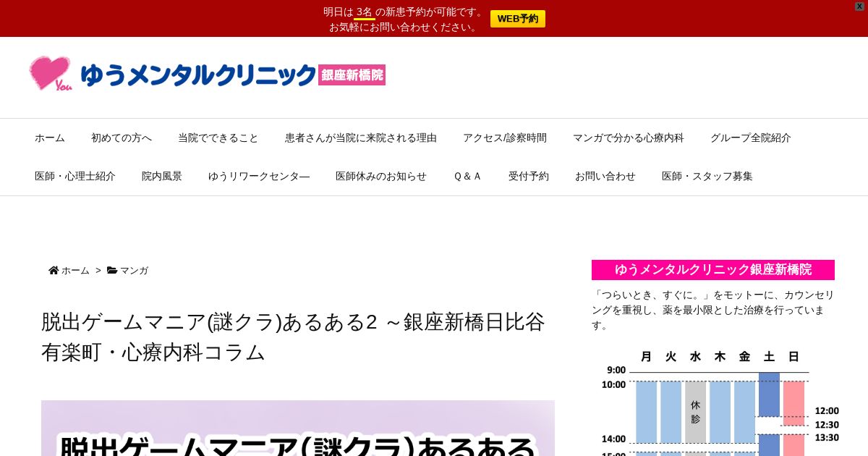The height and width of the screenshot is (456, 868).
Task: Open the ホーム menu item
Action: coord(50,138)
